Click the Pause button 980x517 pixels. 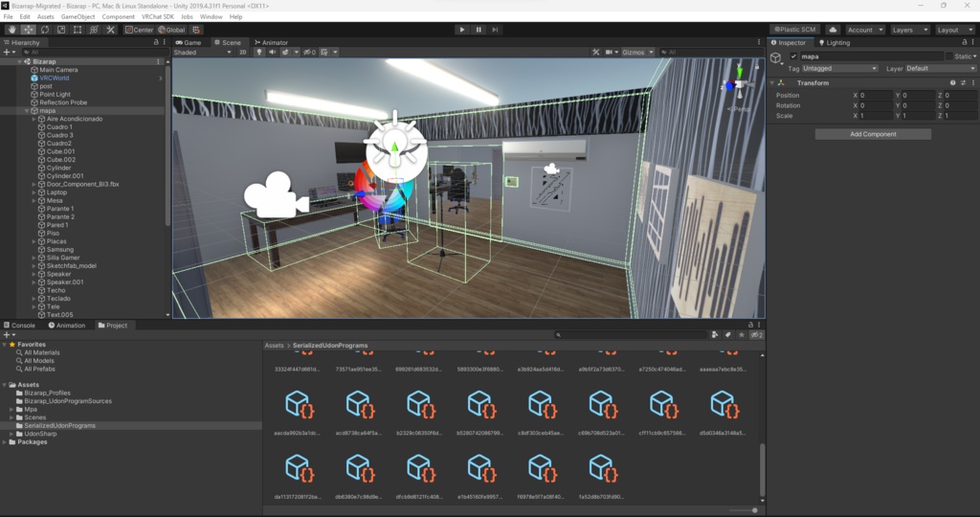[479, 30]
